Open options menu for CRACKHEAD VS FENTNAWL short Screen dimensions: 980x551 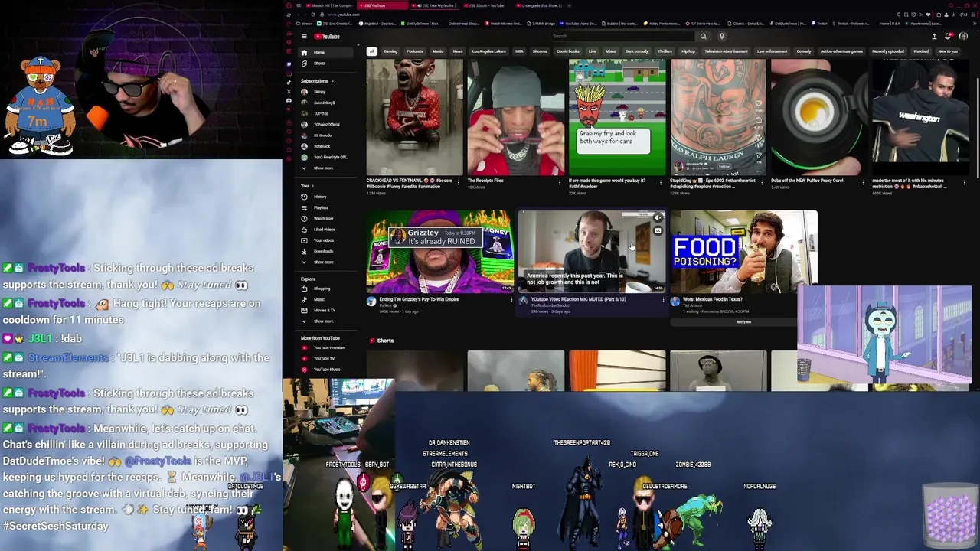coord(459,182)
